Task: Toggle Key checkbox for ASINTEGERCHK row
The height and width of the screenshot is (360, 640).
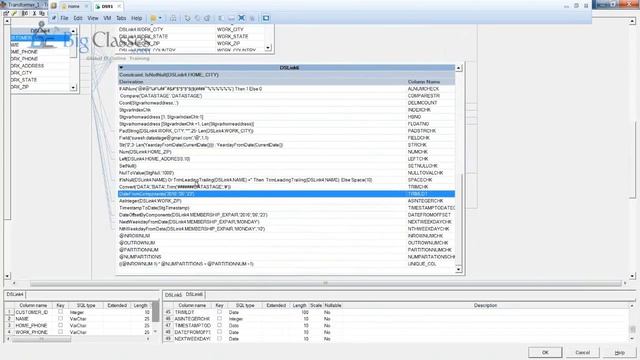Action: tap(219, 318)
